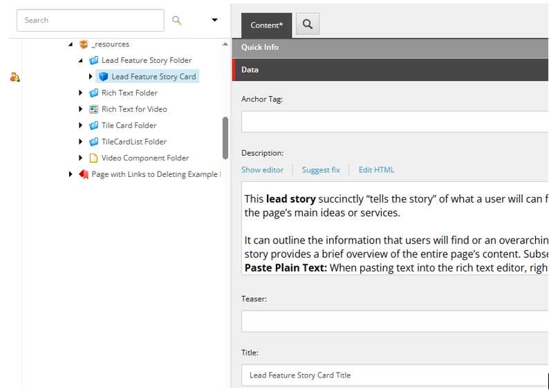549x392 pixels.
Task: Click the Suggest fix link
Action: pyautogui.click(x=321, y=170)
